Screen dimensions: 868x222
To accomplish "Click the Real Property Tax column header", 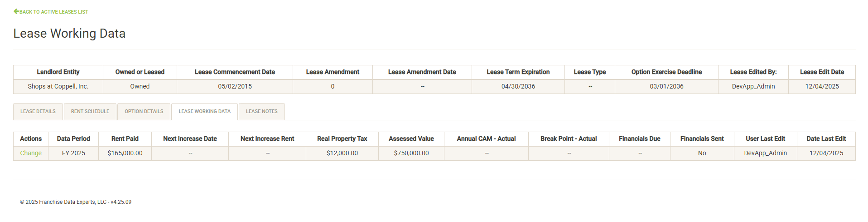I will [342, 138].
